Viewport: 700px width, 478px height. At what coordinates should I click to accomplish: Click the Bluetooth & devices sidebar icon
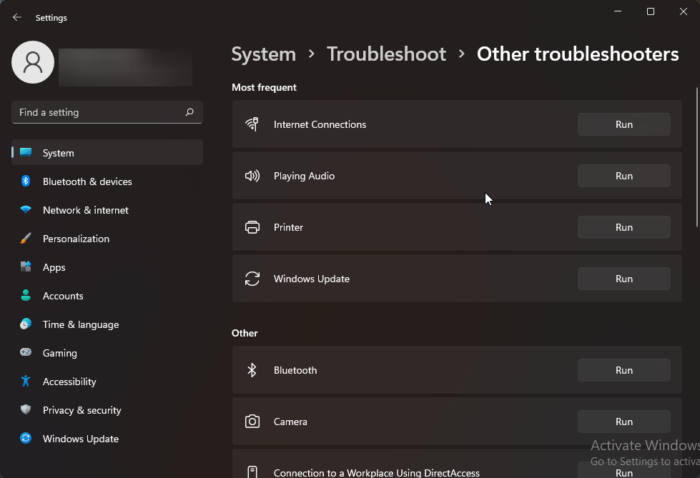[26, 182]
